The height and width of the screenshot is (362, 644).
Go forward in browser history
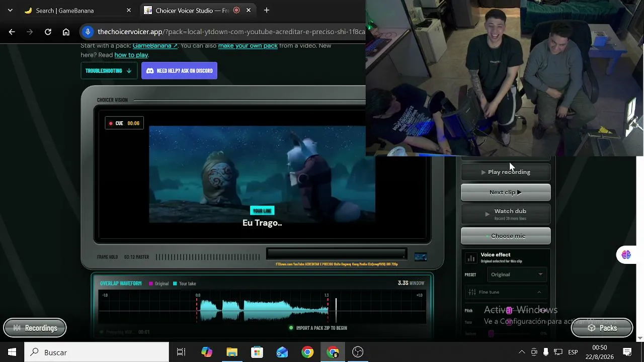point(30,32)
